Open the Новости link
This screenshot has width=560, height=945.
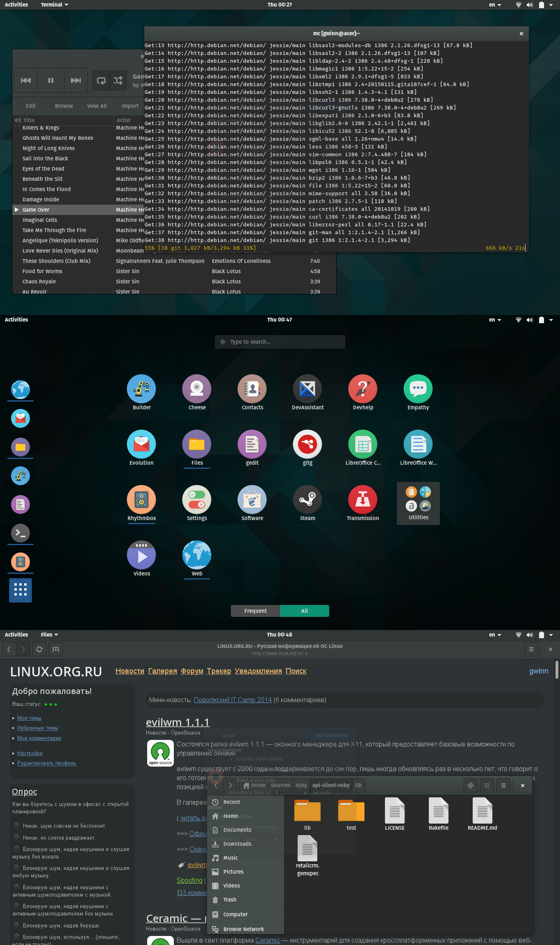click(130, 671)
